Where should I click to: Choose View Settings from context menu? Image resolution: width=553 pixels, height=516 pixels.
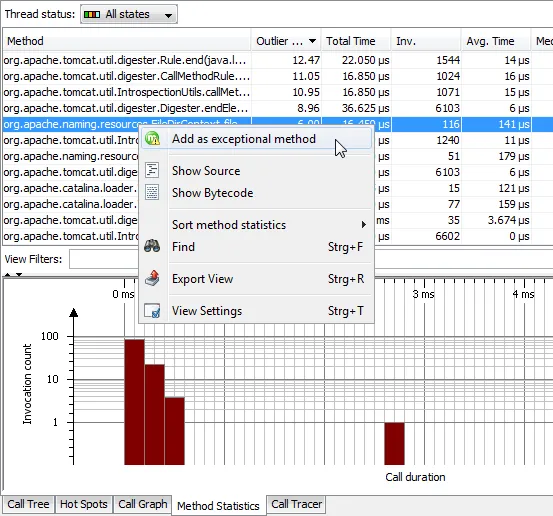(x=257, y=311)
